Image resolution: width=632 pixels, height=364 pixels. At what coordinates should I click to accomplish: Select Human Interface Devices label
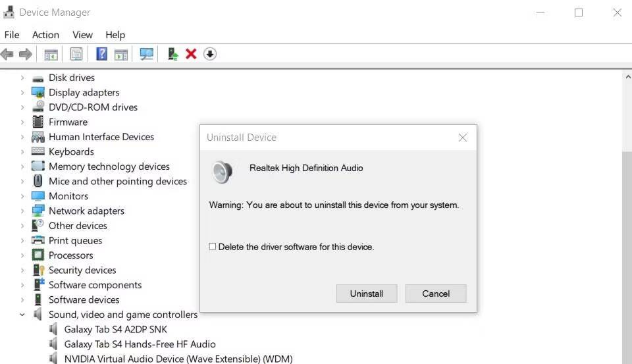click(101, 137)
